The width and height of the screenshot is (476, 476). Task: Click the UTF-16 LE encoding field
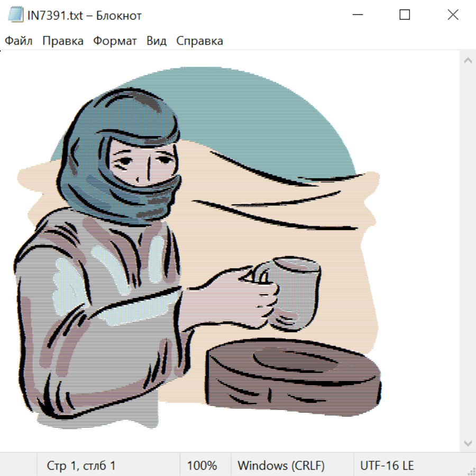click(387, 465)
